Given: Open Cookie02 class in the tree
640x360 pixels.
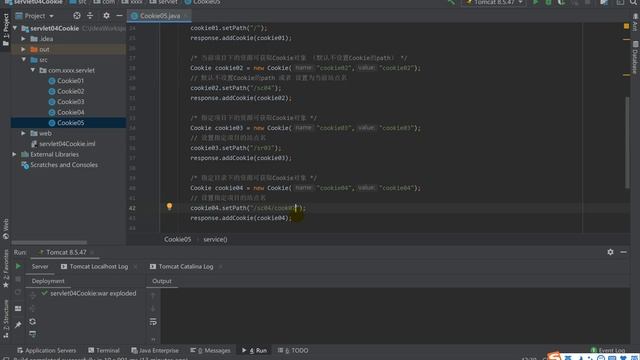Looking at the screenshot, I should (66, 91).
